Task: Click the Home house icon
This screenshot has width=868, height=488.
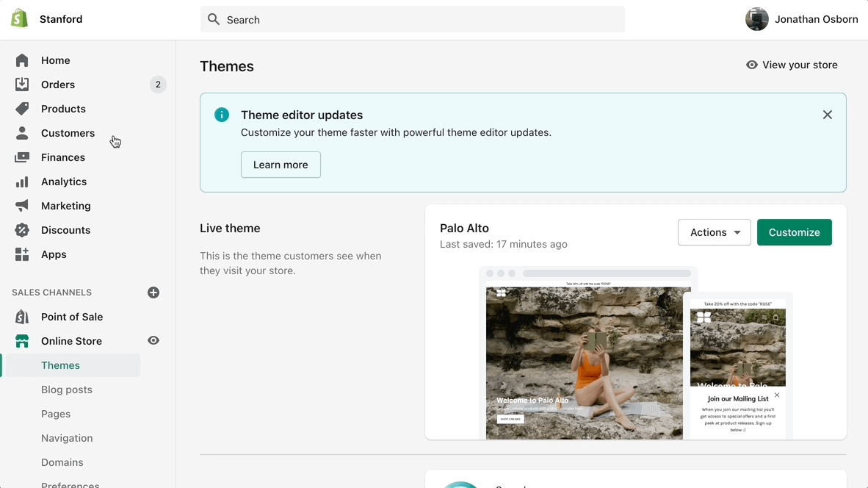Action: tap(22, 60)
